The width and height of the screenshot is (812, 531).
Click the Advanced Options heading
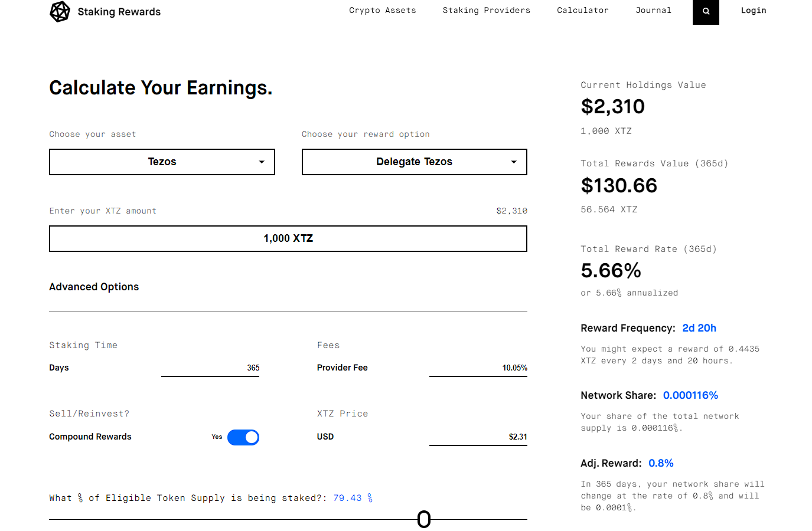(94, 287)
